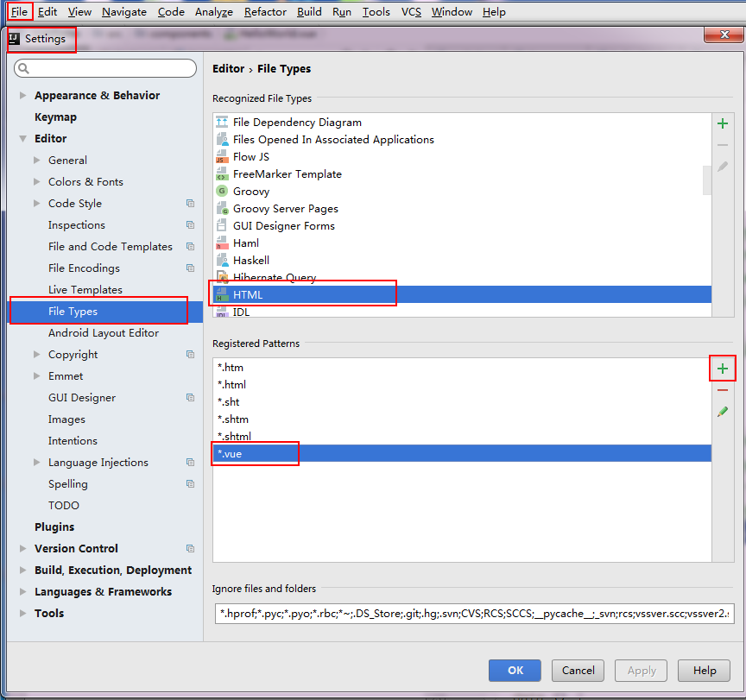746x700 pixels.
Task: Expand the Version Control section
Action: pyautogui.click(x=22, y=548)
